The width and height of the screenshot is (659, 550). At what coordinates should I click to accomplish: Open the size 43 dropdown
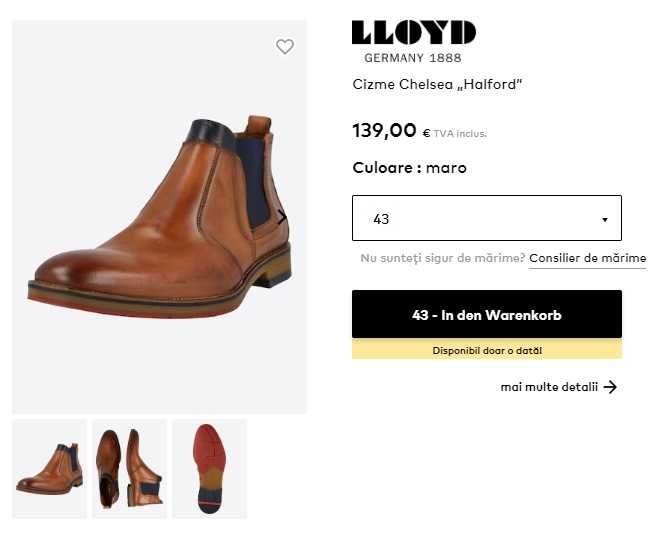click(486, 218)
